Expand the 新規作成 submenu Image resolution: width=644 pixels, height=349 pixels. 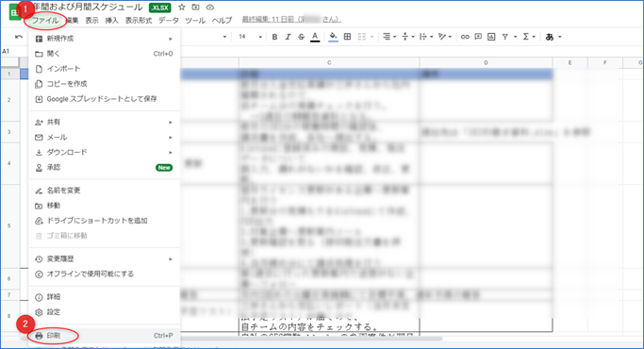104,39
